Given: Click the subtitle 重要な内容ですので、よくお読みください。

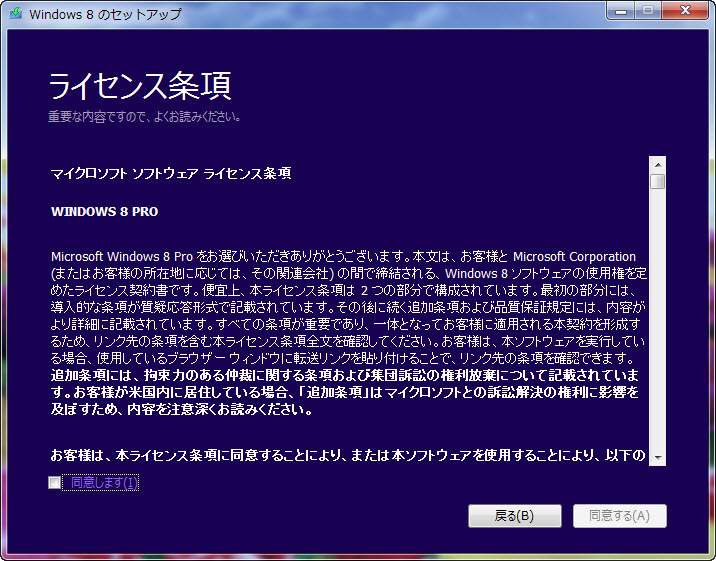Looking at the screenshot, I should coord(144,117).
